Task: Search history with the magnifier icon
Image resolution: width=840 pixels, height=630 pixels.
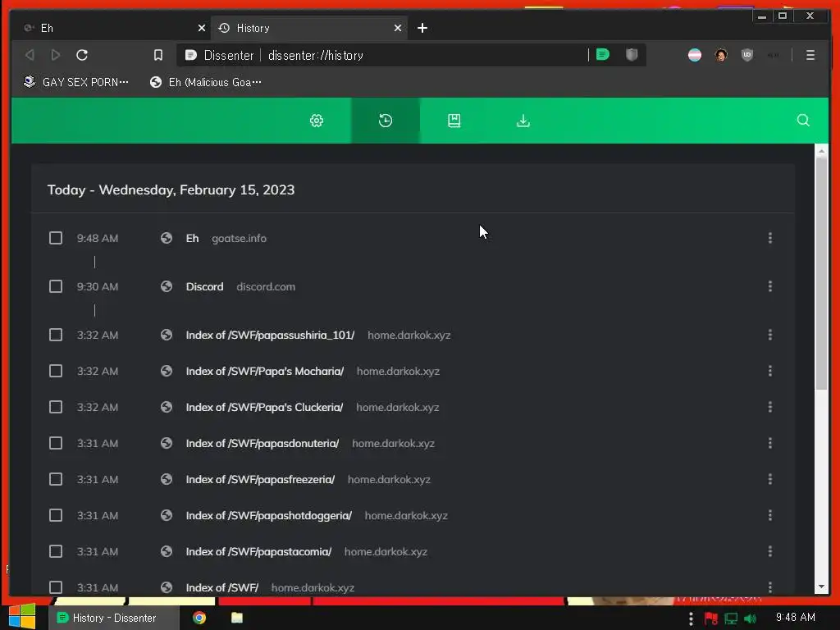Action: [803, 120]
